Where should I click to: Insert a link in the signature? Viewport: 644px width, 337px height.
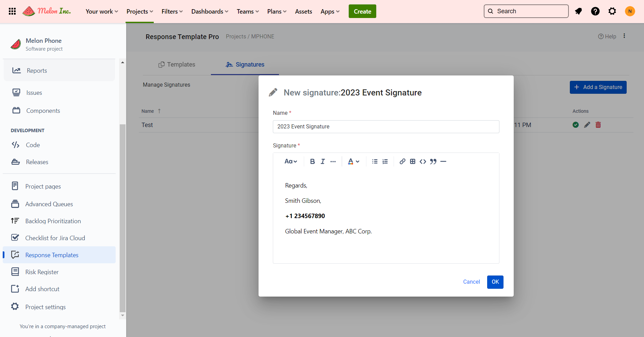pos(402,161)
